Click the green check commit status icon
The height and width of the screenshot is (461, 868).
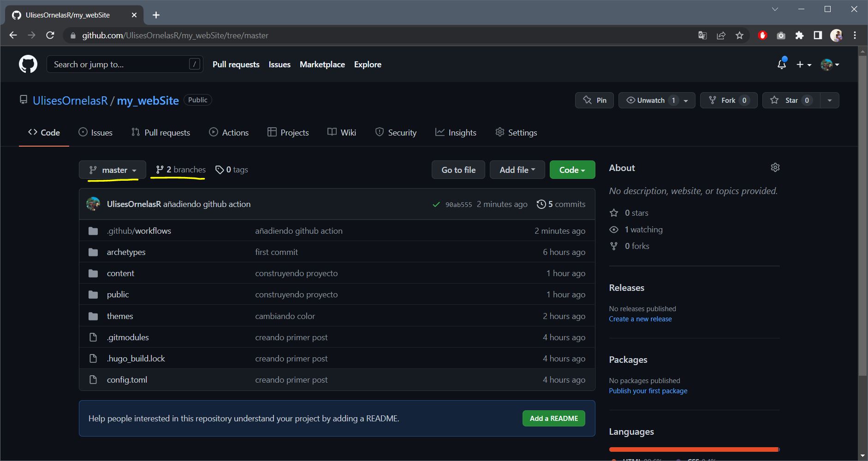(436, 204)
